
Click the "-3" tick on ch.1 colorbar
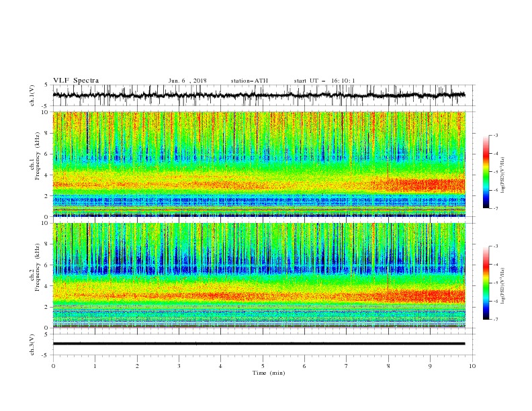(495, 135)
